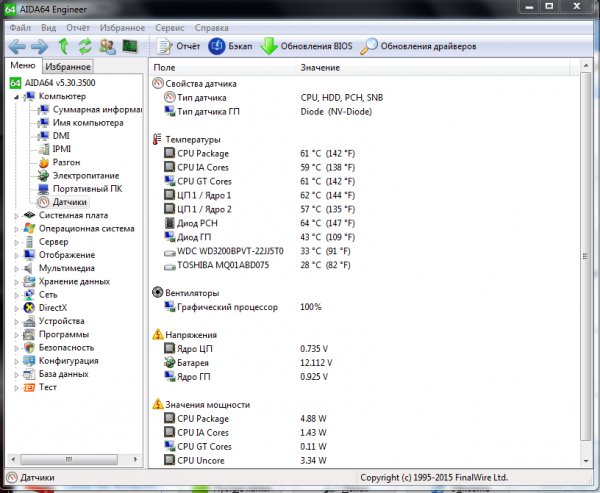
Task: Switch to the Избранное sidebar tab
Action: pos(68,67)
